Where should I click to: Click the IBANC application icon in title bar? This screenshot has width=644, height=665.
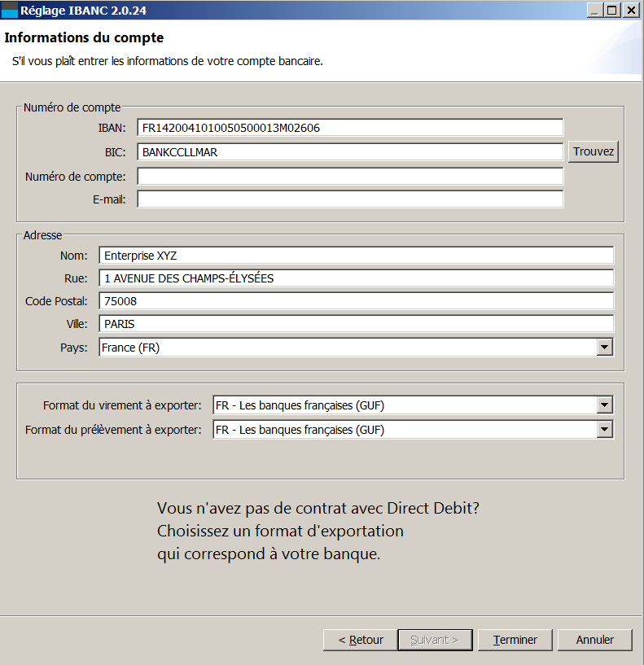9,11
